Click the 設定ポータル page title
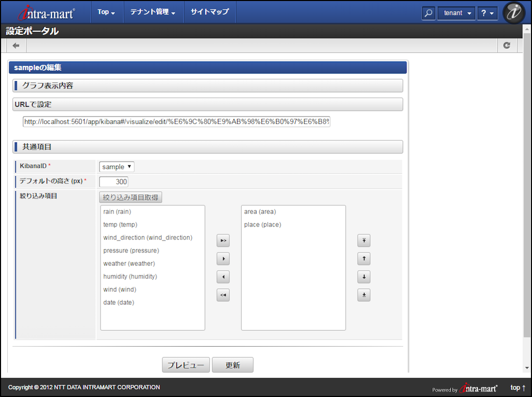Image resolution: width=532 pixels, height=397 pixels. point(33,31)
